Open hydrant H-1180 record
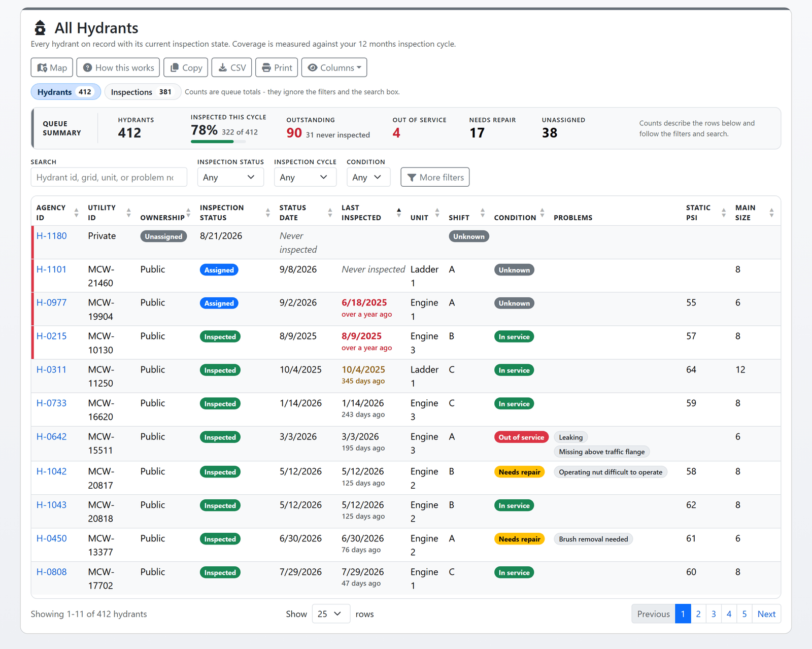 tap(51, 236)
